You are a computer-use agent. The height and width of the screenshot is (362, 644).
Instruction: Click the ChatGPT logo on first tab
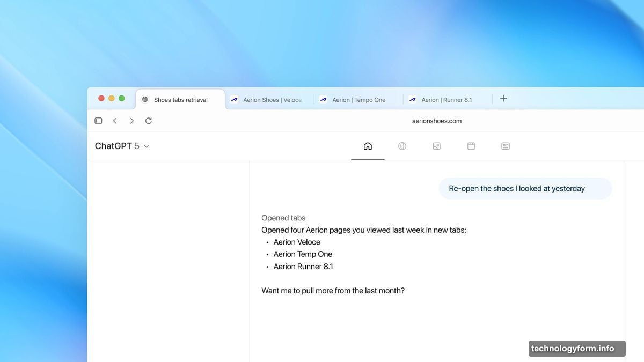click(x=145, y=100)
